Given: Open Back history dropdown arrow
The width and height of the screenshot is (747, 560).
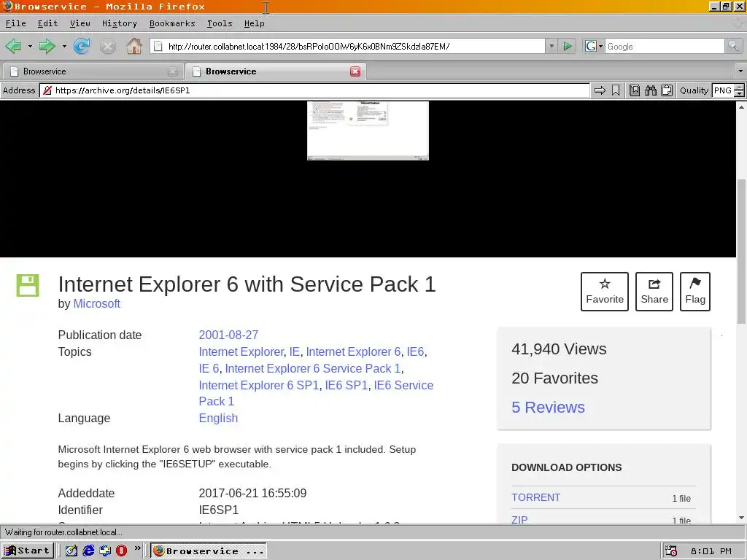Looking at the screenshot, I should (30, 46).
